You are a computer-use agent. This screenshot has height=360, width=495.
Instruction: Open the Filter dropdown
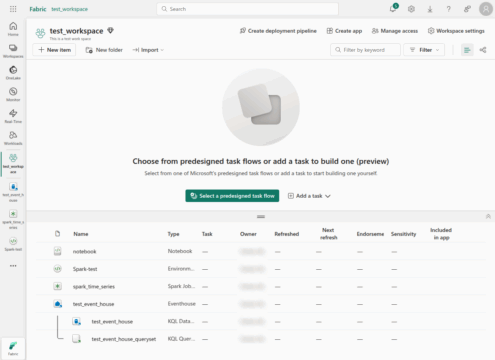pyautogui.click(x=424, y=50)
